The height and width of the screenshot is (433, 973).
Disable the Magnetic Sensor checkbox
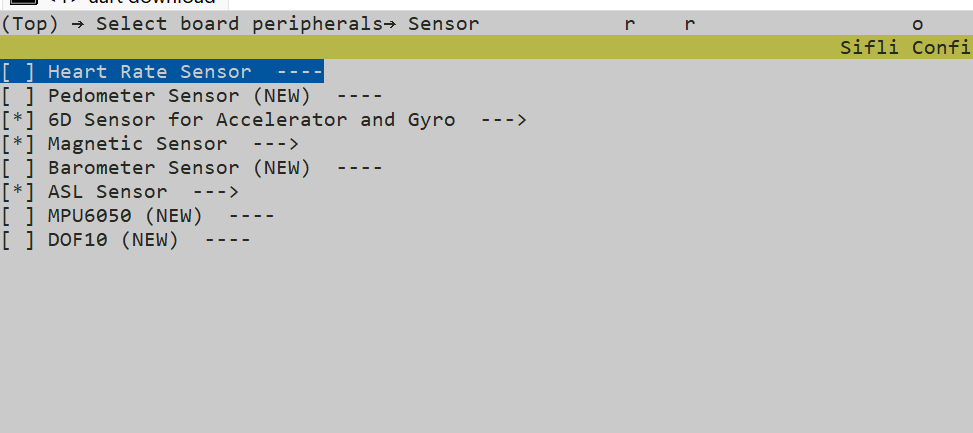pyautogui.click(x=17, y=144)
